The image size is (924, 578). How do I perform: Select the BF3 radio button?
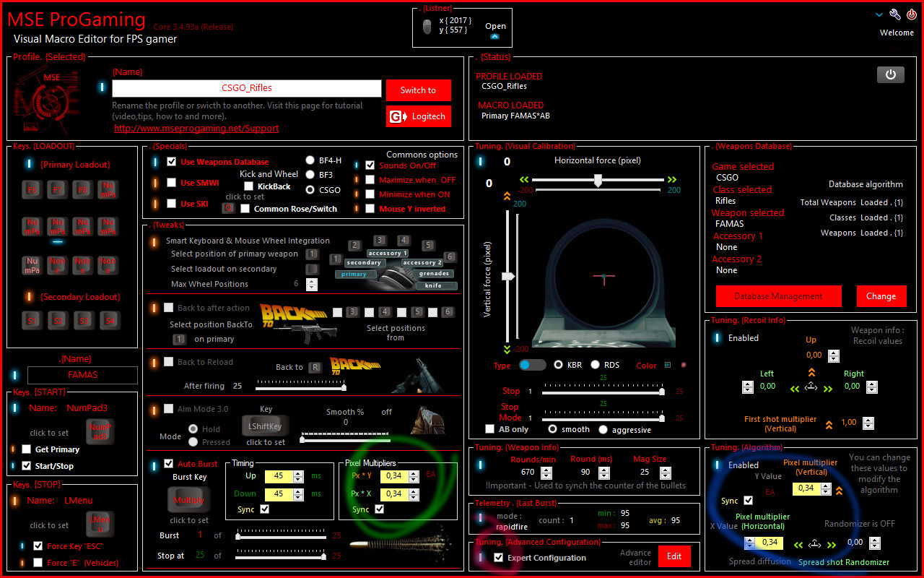click(x=310, y=175)
